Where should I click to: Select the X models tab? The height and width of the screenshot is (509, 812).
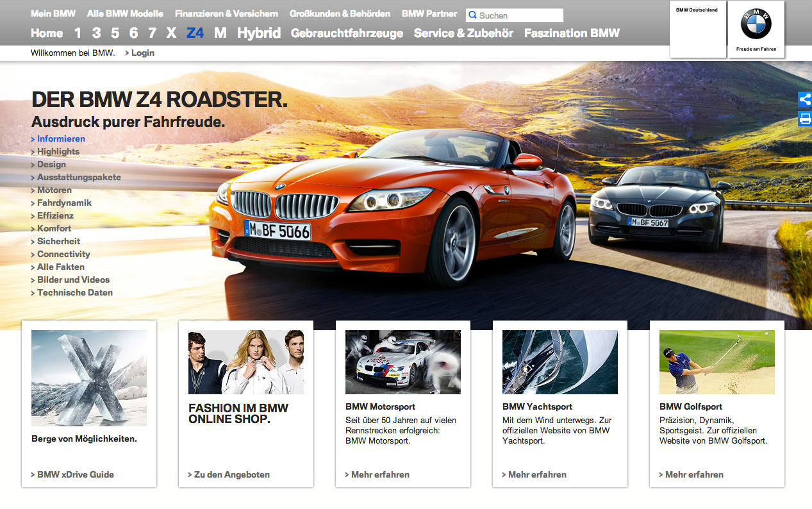pyautogui.click(x=171, y=33)
